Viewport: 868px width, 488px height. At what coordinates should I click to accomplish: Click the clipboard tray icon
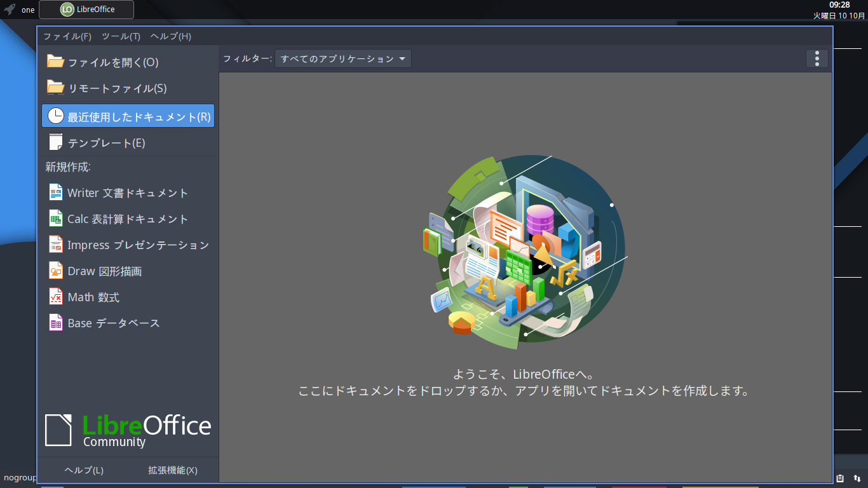(840, 478)
